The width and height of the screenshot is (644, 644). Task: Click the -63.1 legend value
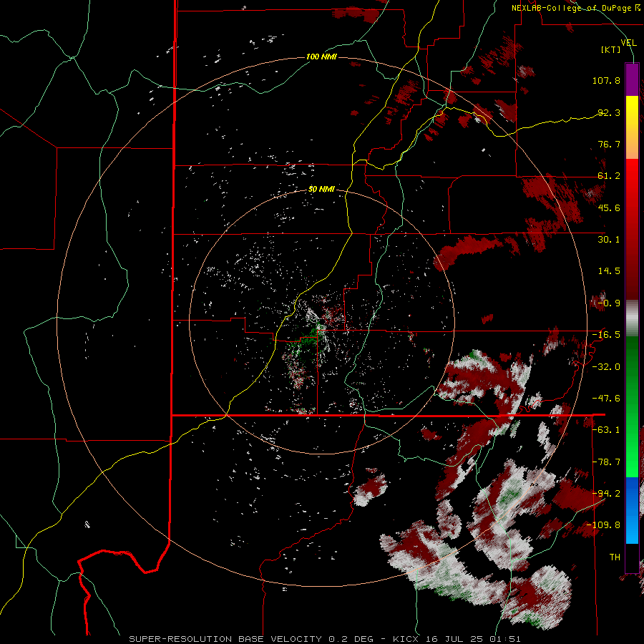606,430
